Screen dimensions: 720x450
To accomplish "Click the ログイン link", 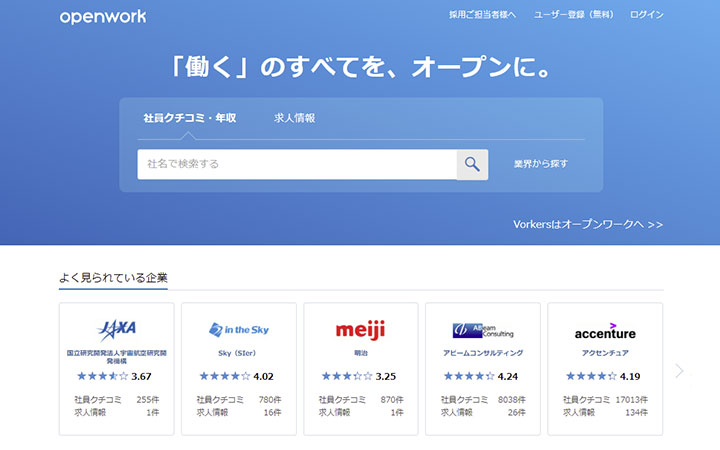I will pyautogui.click(x=646, y=16).
